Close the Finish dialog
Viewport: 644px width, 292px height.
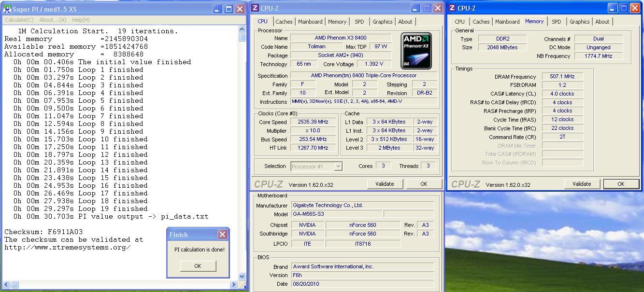point(222,235)
